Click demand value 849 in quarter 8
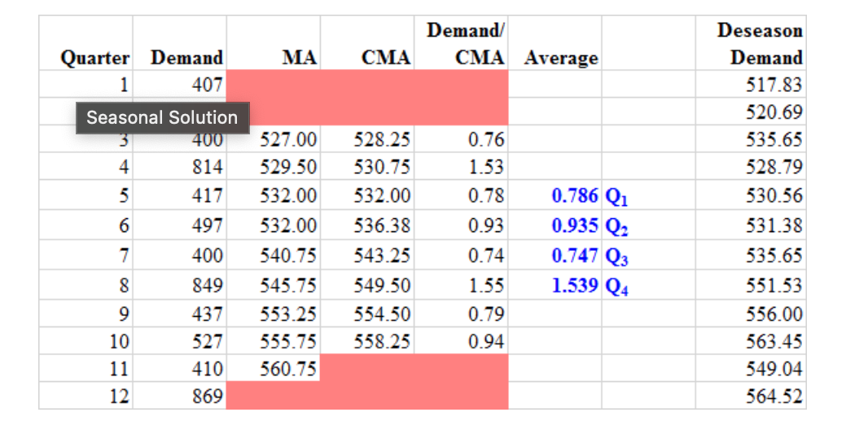 pyautogui.click(x=207, y=285)
